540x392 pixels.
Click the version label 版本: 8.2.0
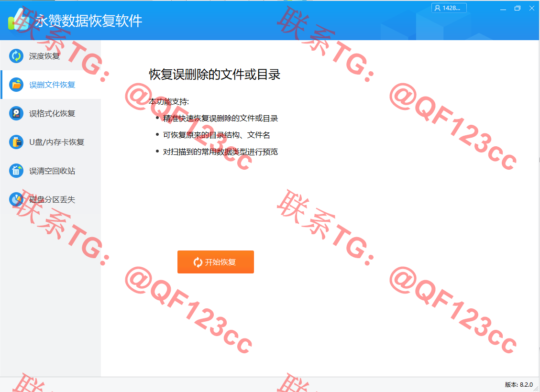point(518,385)
